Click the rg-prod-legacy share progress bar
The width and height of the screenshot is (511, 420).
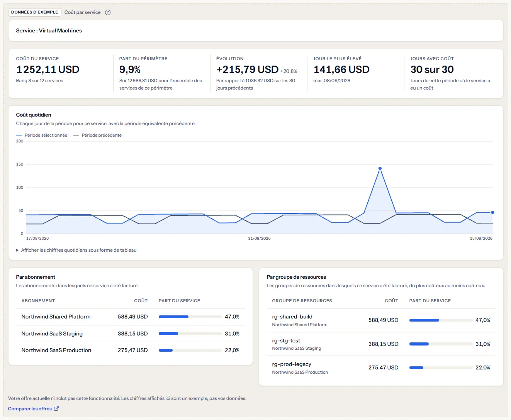(441, 367)
